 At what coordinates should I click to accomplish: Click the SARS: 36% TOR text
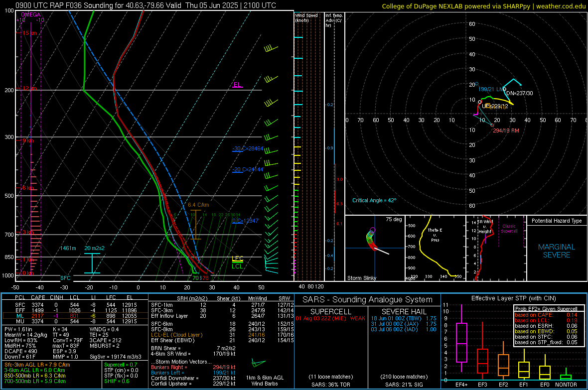tap(330, 385)
